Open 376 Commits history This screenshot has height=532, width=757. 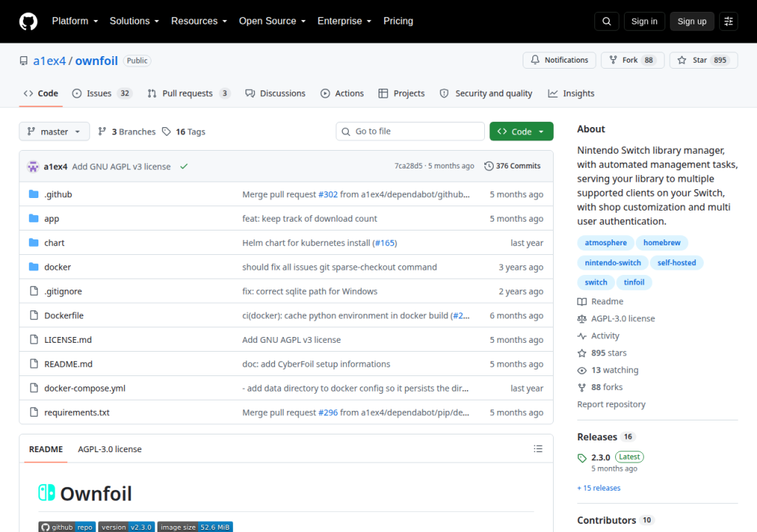point(512,166)
